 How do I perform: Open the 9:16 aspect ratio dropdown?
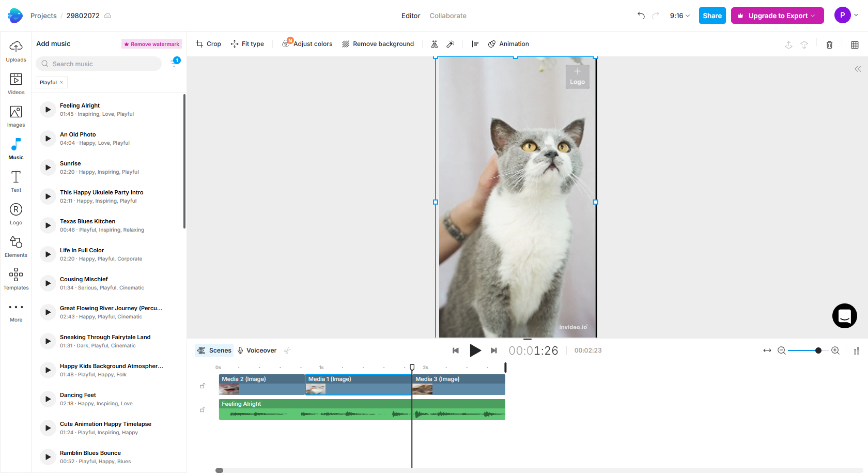[x=680, y=16]
